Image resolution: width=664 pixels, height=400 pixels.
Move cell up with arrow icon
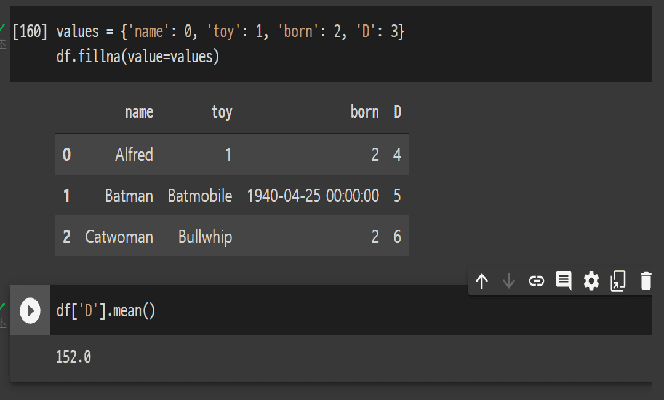coord(481,282)
